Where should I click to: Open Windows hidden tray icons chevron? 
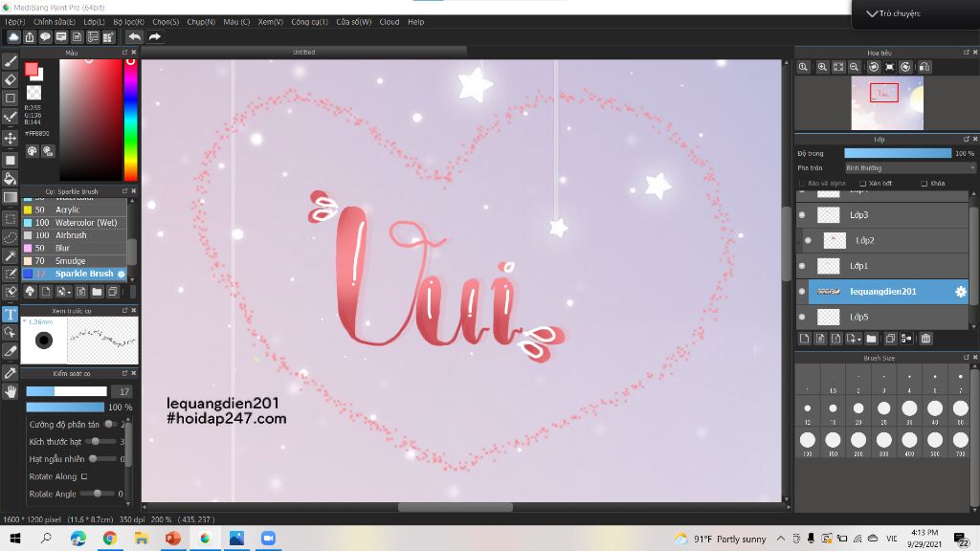point(781,539)
